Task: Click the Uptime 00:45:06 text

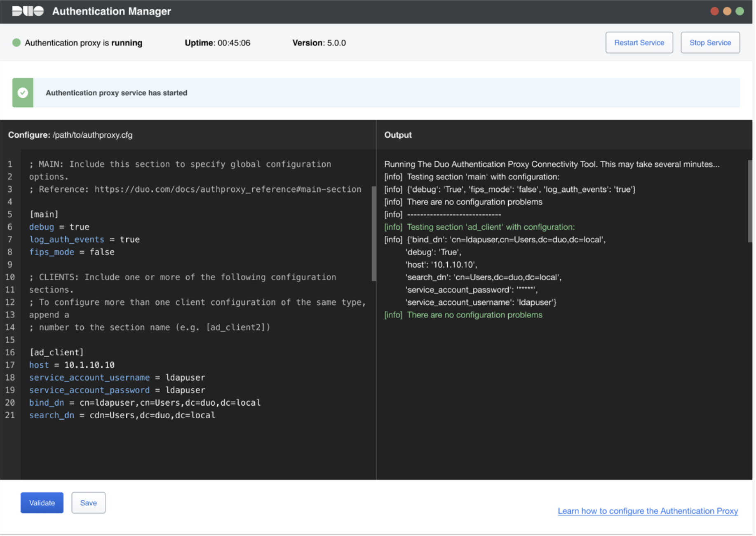Action: pyautogui.click(x=217, y=43)
